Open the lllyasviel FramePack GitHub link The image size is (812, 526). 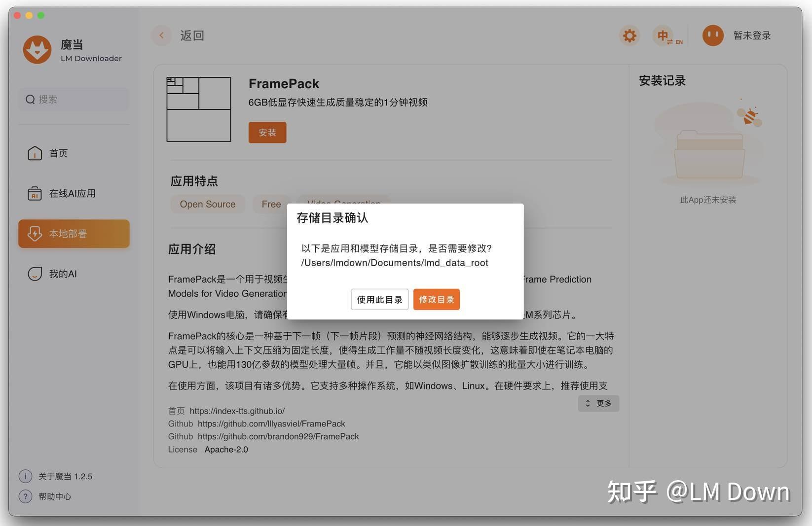point(271,423)
